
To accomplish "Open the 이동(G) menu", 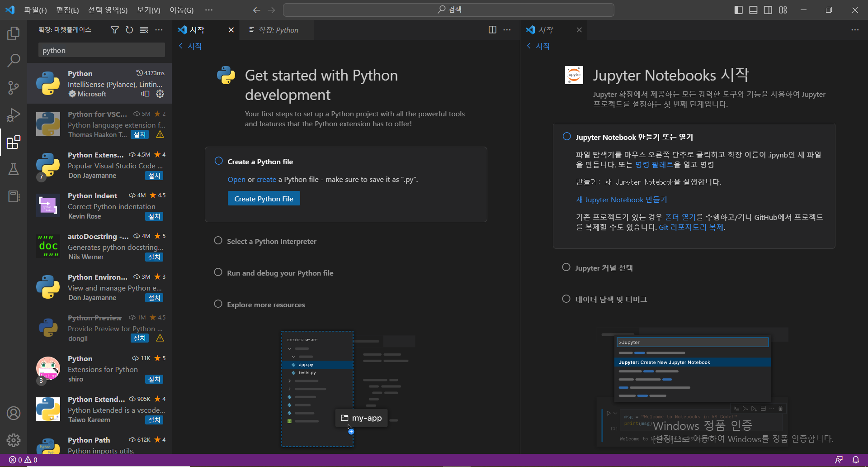I will [181, 10].
